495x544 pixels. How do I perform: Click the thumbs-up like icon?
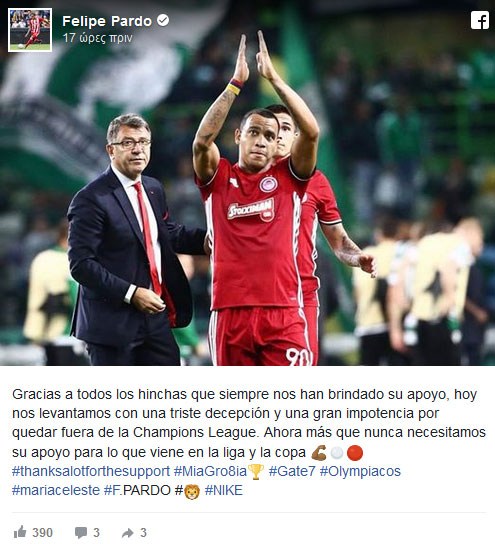click(x=20, y=532)
